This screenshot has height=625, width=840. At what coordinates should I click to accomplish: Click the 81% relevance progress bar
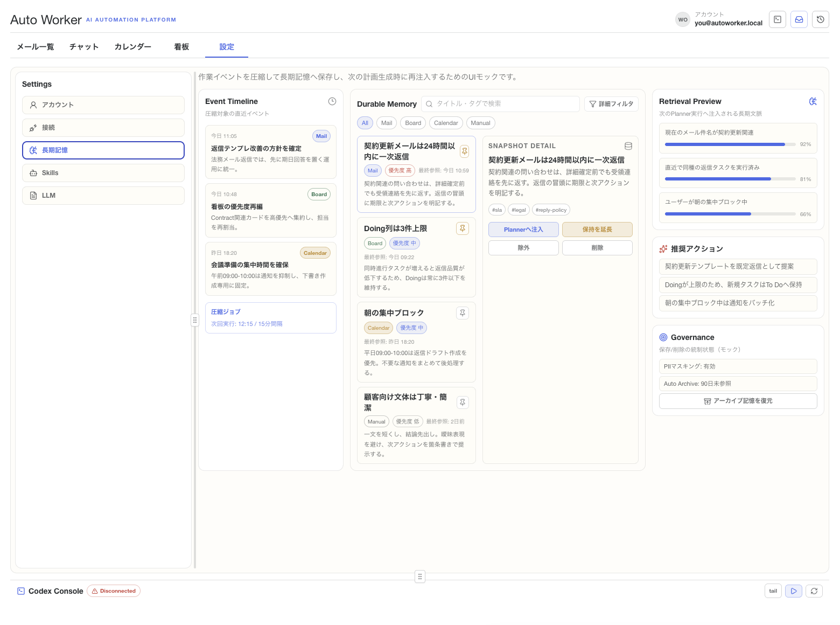(x=730, y=179)
